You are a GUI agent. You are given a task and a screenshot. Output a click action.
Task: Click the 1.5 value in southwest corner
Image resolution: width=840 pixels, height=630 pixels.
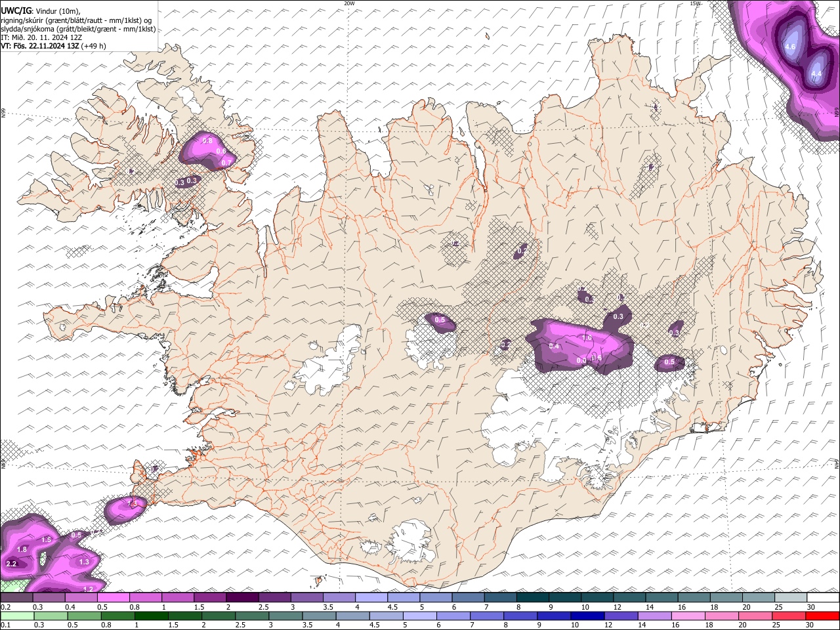tap(46, 539)
